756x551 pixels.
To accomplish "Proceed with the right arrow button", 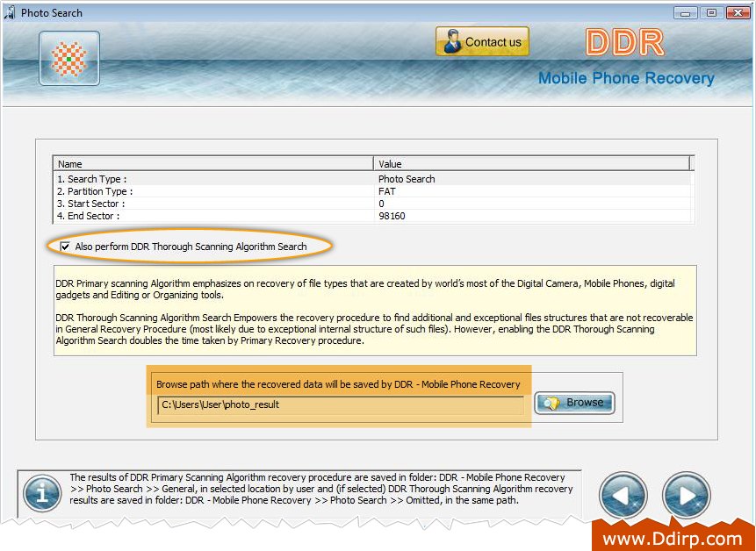I will click(x=686, y=495).
